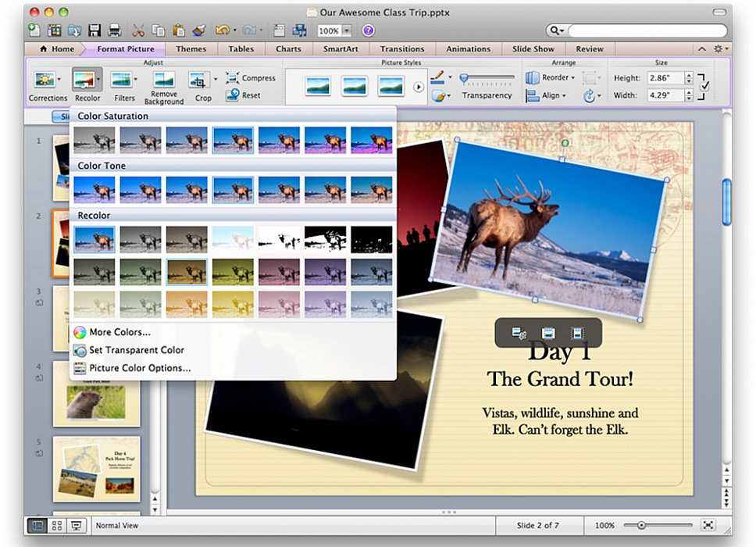Click the Reset picture icon
Viewport: 756px width, 547px height.
(x=233, y=95)
